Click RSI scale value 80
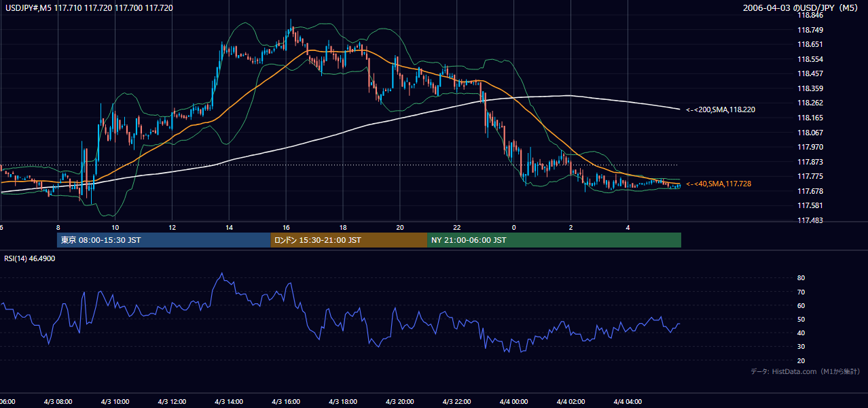Screen dimensions: 868x408 [x=801, y=278]
